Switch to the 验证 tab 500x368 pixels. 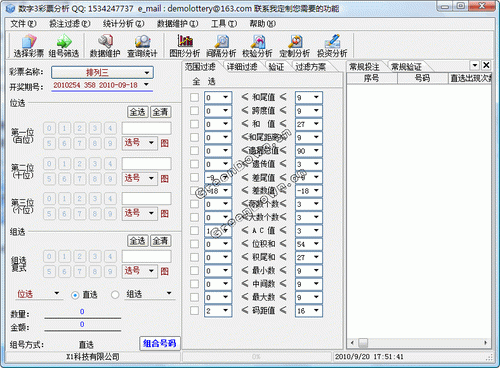276,67
